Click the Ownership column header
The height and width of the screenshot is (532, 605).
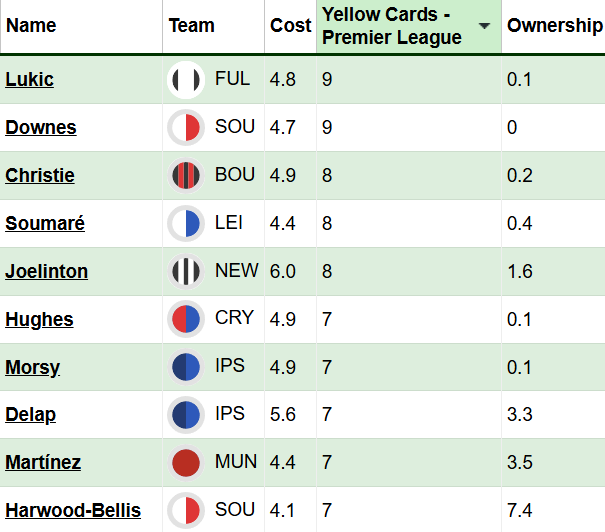[554, 26]
